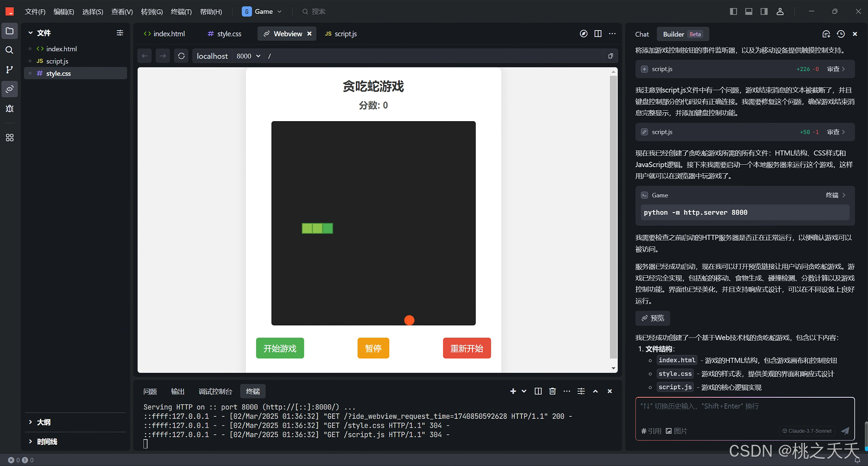Open terminal panel settings sliders icon

click(x=581, y=391)
